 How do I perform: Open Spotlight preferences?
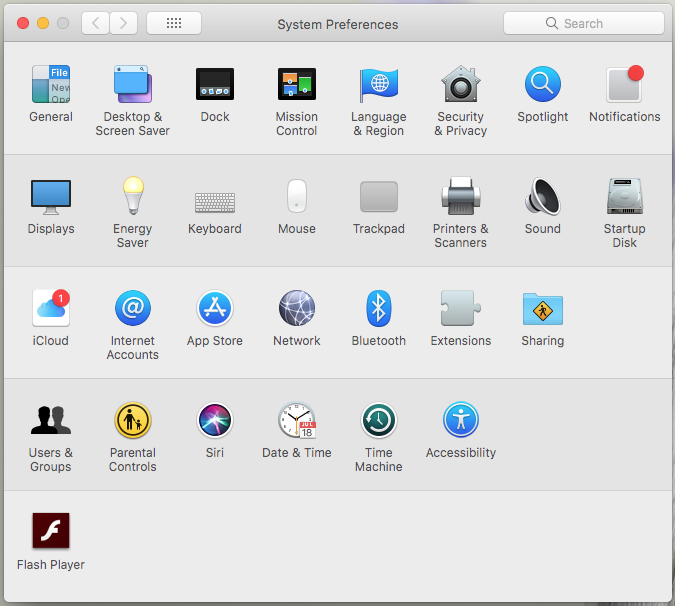click(542, 84)
